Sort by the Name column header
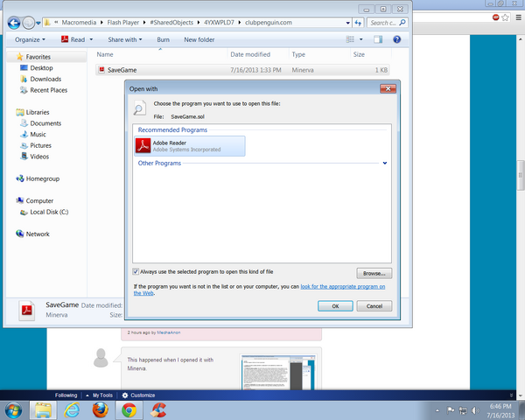 pos(105,54)
